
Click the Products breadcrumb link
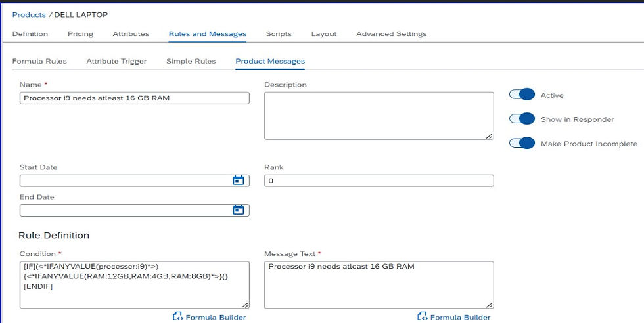pyautogui.click(x=29, y=14)
